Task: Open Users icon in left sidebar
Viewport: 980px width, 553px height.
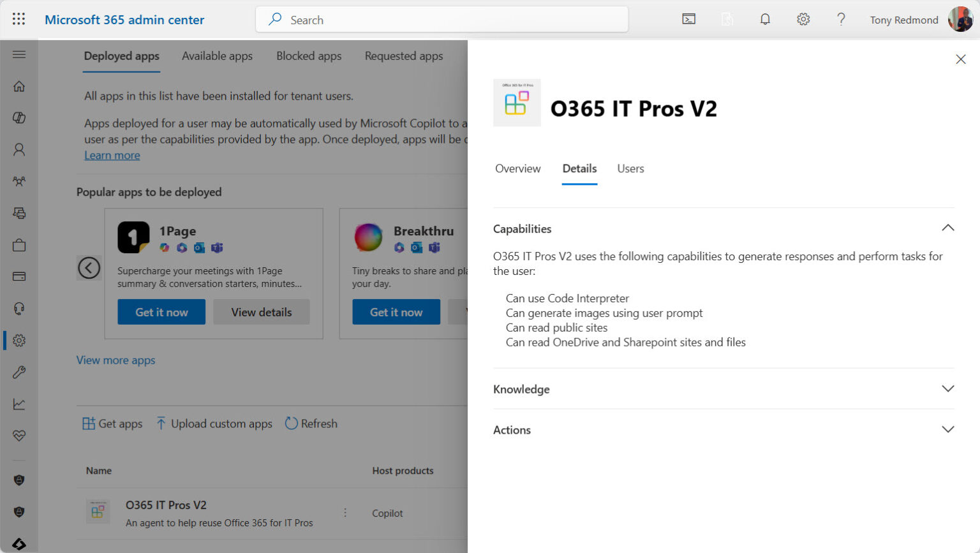Action: [19, 149]
